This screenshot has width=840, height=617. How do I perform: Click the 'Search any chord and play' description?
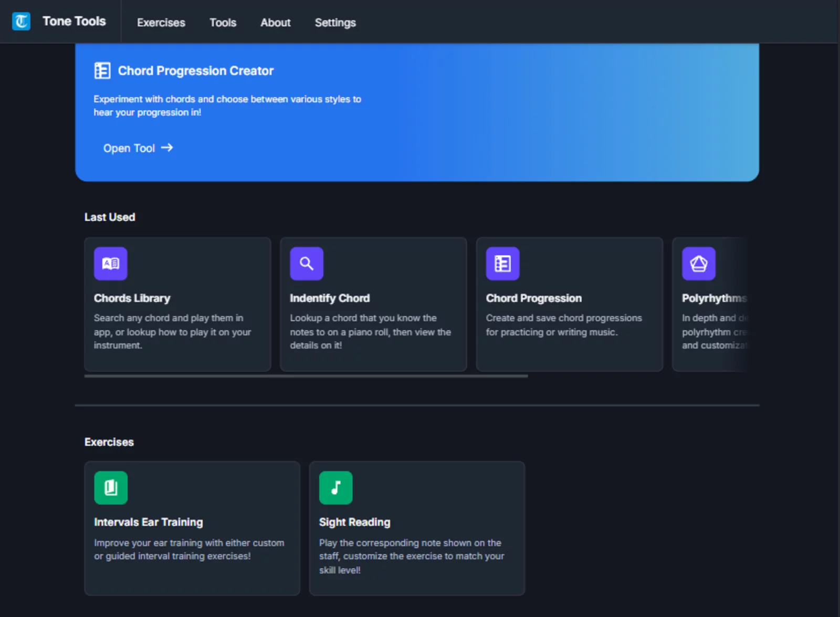(x=173, y=331)
